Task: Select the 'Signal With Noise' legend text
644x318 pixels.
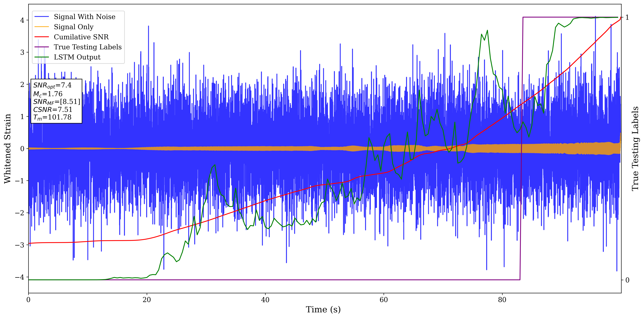Action: (x=84, y=17)
